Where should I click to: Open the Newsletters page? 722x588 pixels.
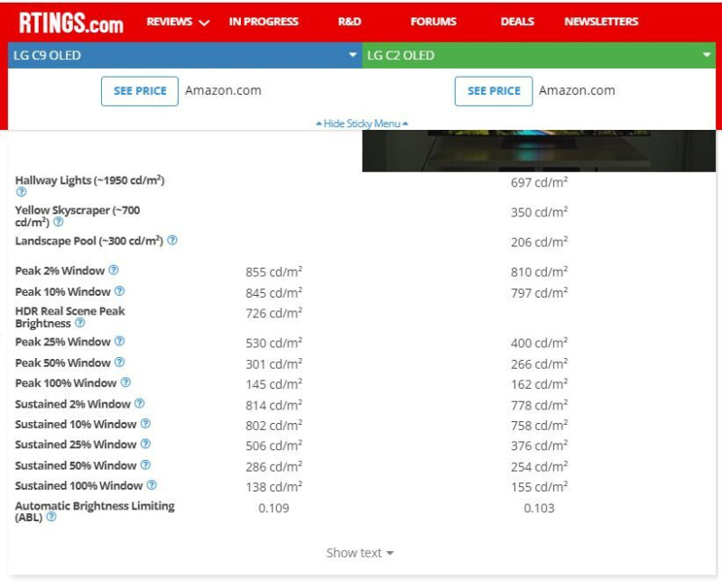point(601,22)
